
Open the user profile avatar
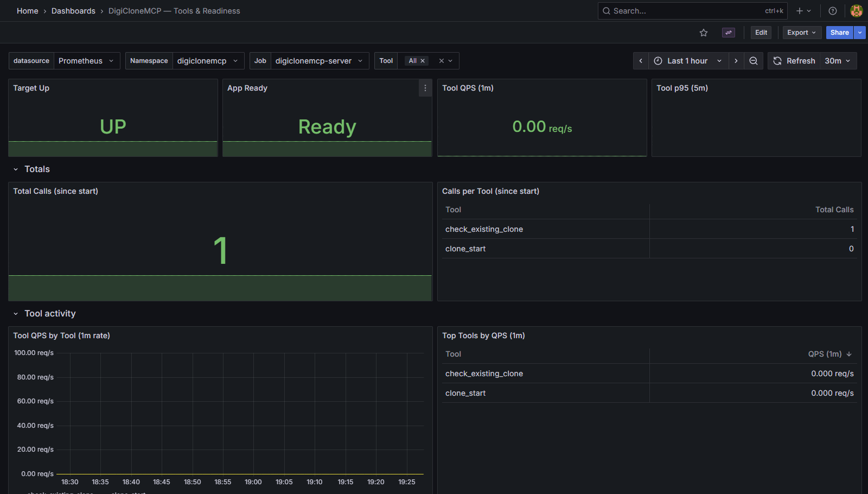tap(857, 11)
